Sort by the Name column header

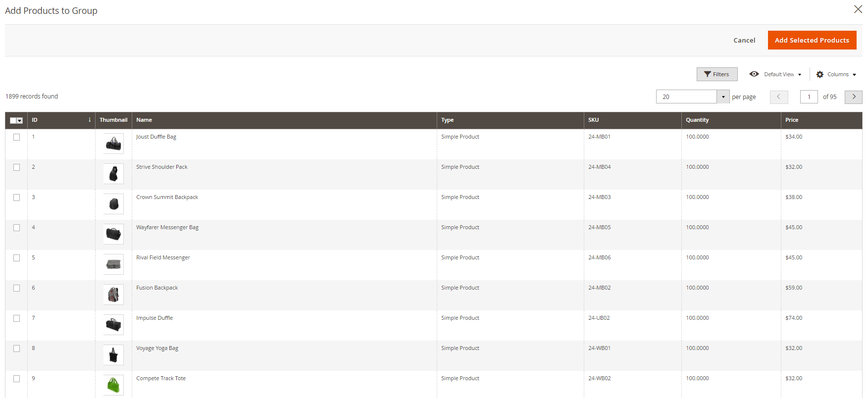click(x=144, y=120)
